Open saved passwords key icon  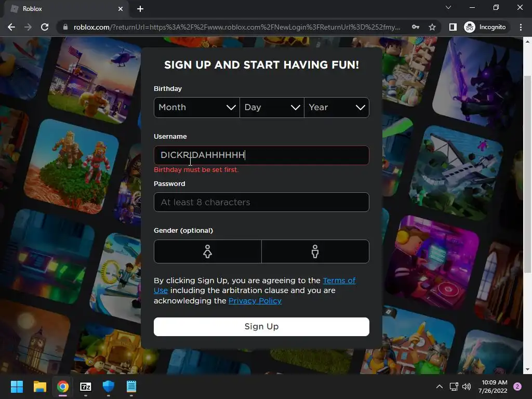pyautogui.click(x=416, y=27)
